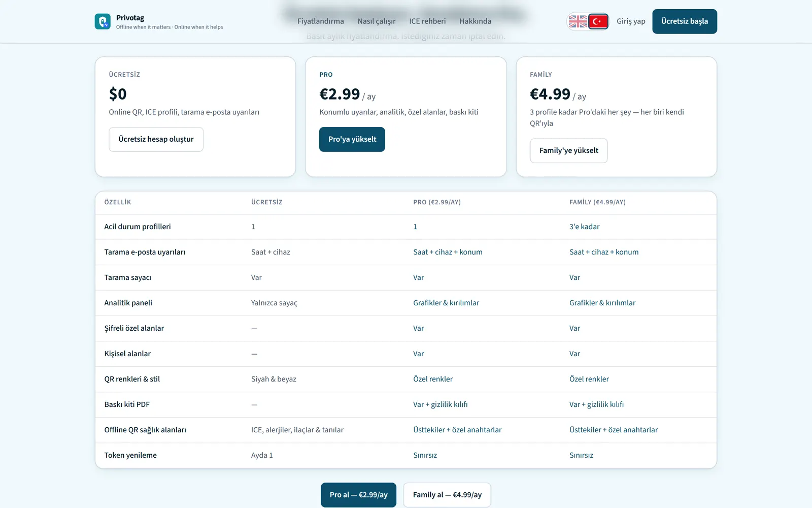The image size is (812, 508).
Task: Click the Token yenileme row label
Action: pyautogui.click(x=130, y=455)
